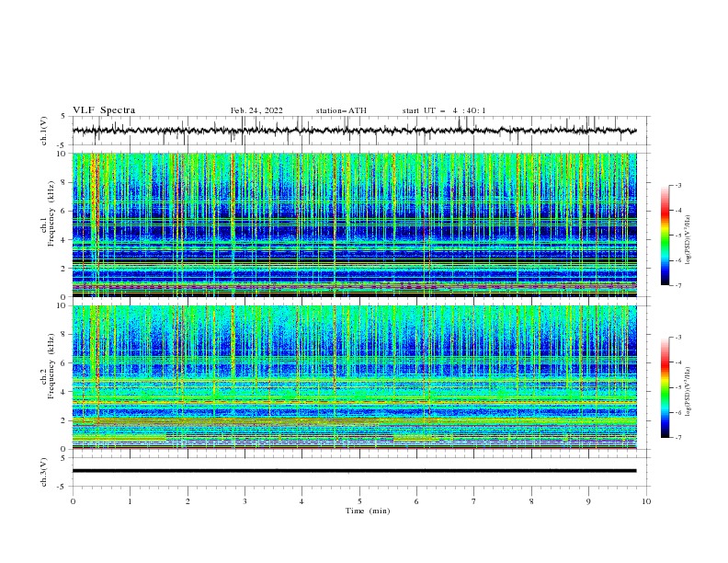This screenshot has height=563, width=728.
Task: Click the "-3" value on ch.1 colorbar
Action: [x=678, y=185]
